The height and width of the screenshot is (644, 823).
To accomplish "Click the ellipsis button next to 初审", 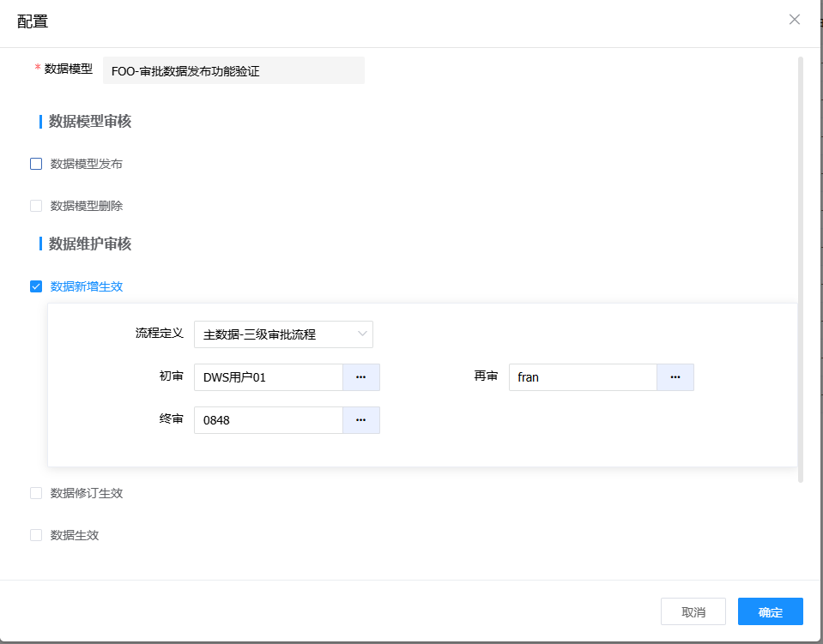I will (x=361, y=377).
